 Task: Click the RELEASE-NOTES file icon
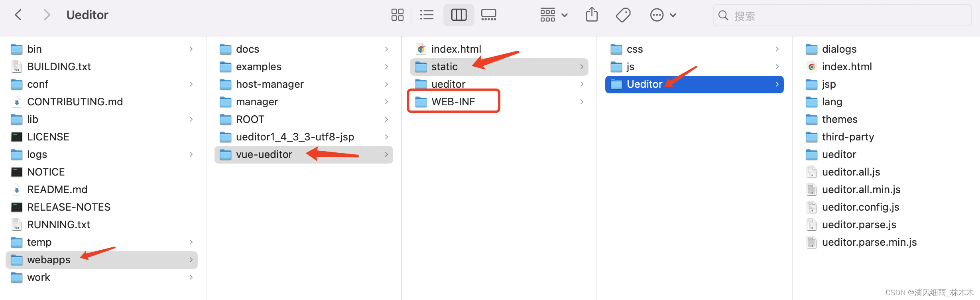17,207
